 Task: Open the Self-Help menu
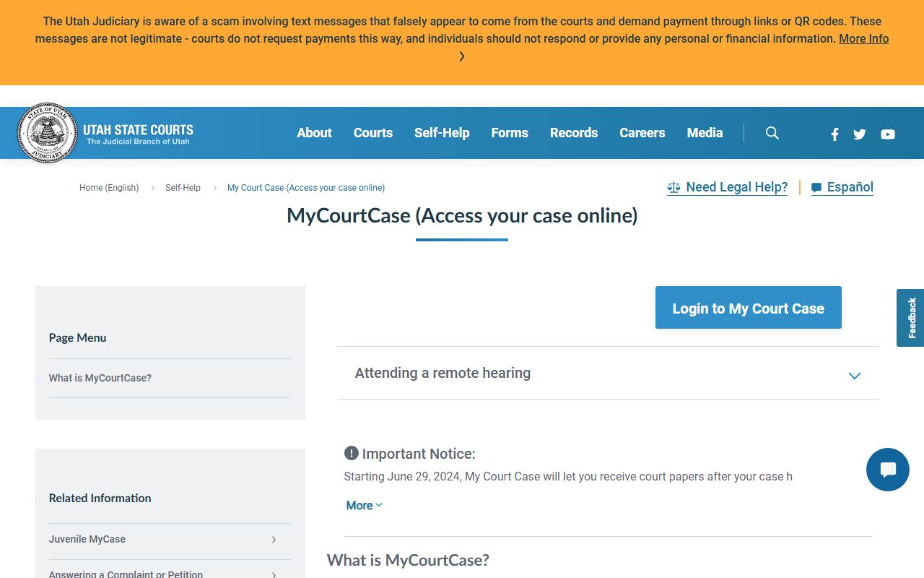tap(442, 133)
